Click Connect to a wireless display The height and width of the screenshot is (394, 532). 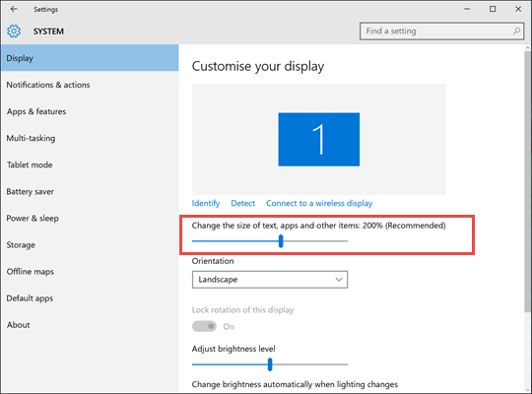pyautogui.click(x=319, y=203)
